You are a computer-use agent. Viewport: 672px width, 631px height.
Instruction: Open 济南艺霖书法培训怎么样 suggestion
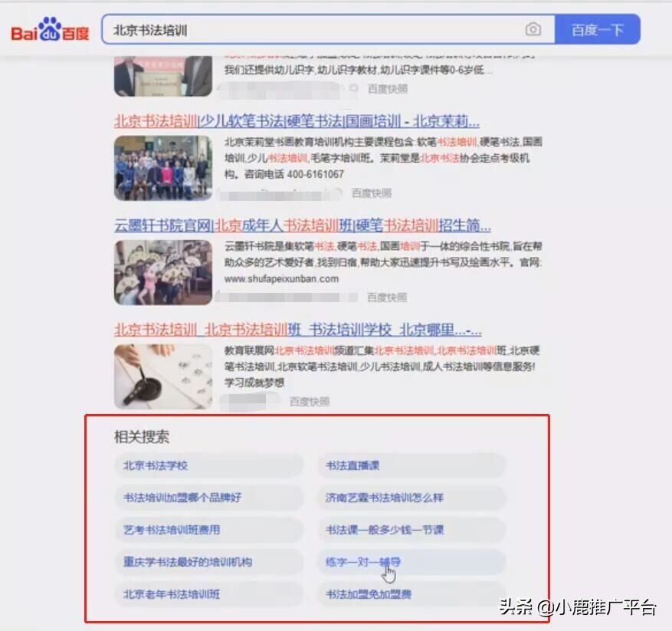pyautogui.click(x=384, y=498)
